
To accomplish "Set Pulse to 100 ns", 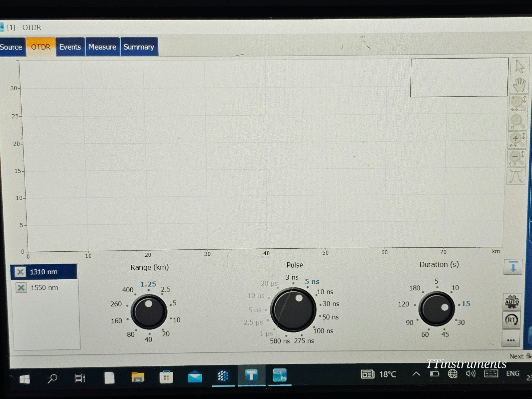I will [323, 331].
